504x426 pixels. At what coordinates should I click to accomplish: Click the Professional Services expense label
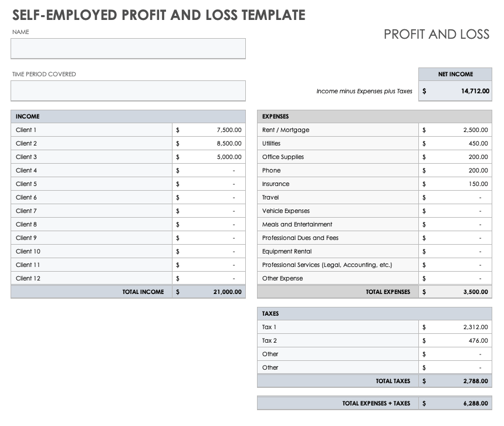(327, 265)
